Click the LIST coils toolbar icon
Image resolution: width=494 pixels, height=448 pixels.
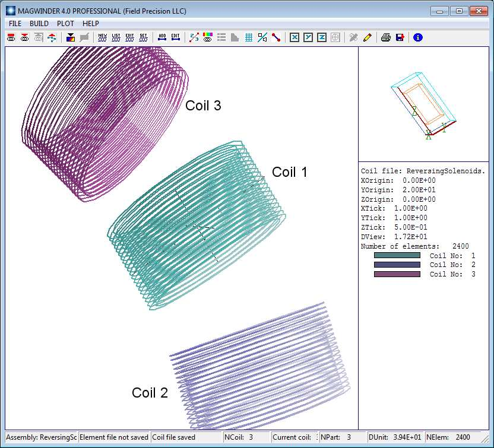coord(116,37)
